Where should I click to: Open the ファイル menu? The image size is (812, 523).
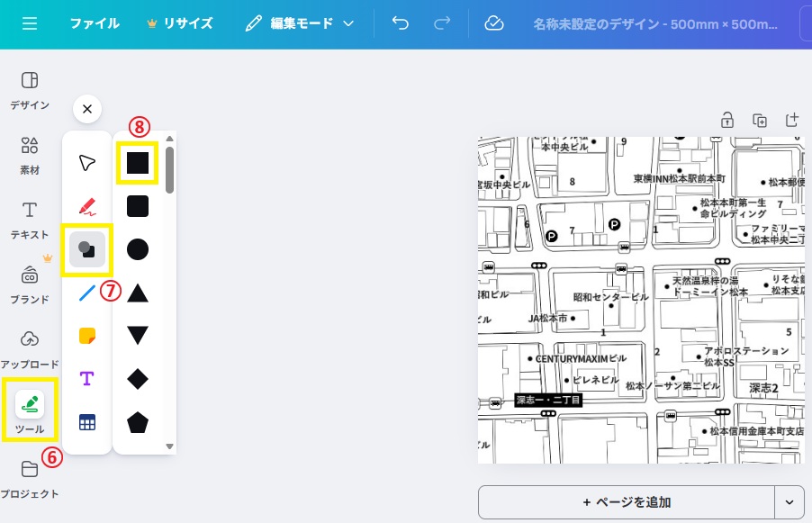(x=95, y=23)
